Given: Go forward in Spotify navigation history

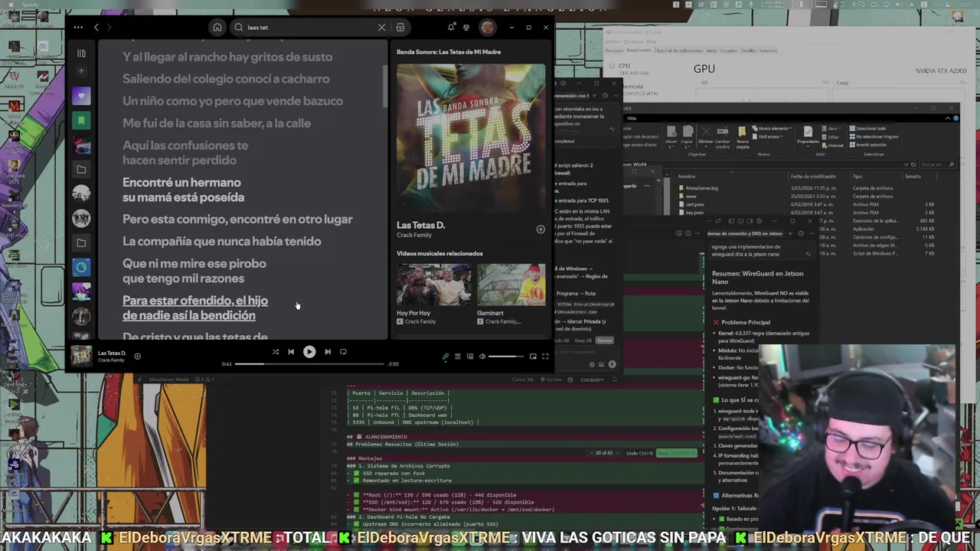Looking at the screenshot, I should click(x=109, y=28).
